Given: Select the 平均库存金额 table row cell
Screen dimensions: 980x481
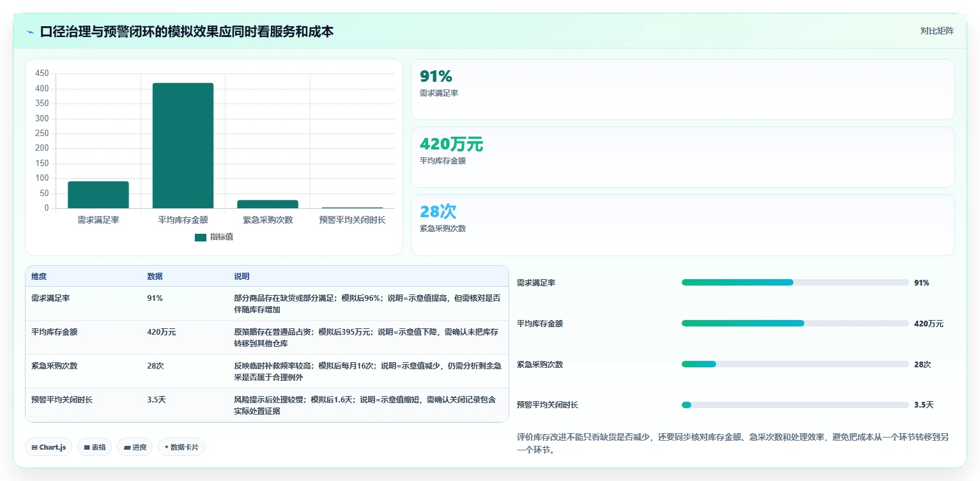Looking at the screenshot, I should pyautogui.click(x=54, y=332).
